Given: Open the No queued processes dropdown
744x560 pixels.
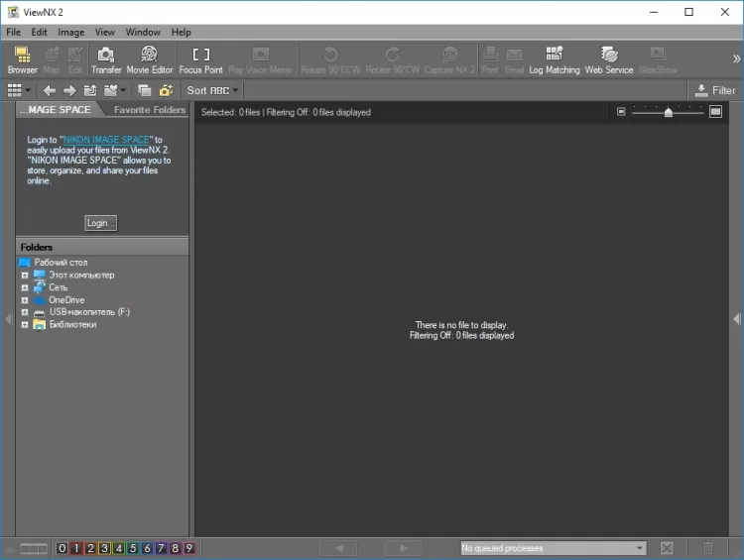Looking at the screenshot, I should coord(554,548).
